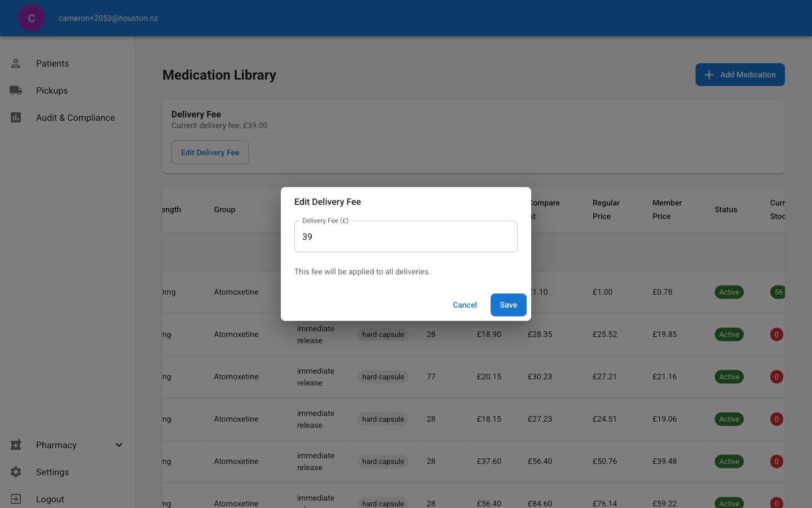The image size is (812, 508).
Task: Go to Pickups section
Action: (68, 90)
